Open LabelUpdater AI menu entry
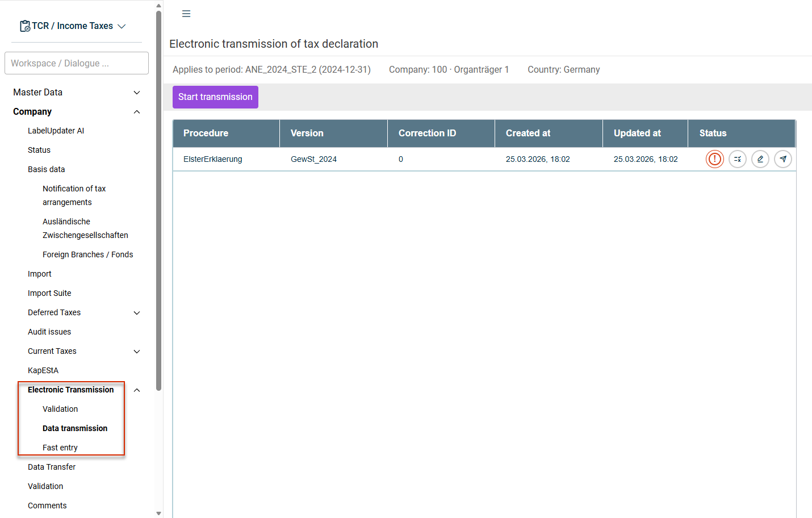 [56, 131]
